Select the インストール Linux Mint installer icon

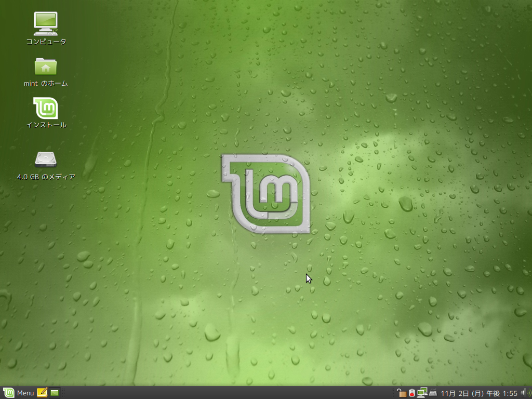tap(46, 108)
